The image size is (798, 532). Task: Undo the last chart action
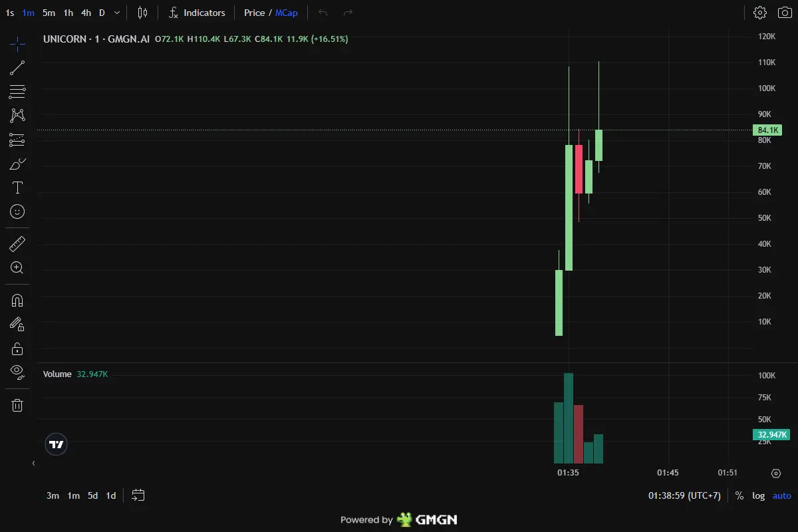coord(323,13)
